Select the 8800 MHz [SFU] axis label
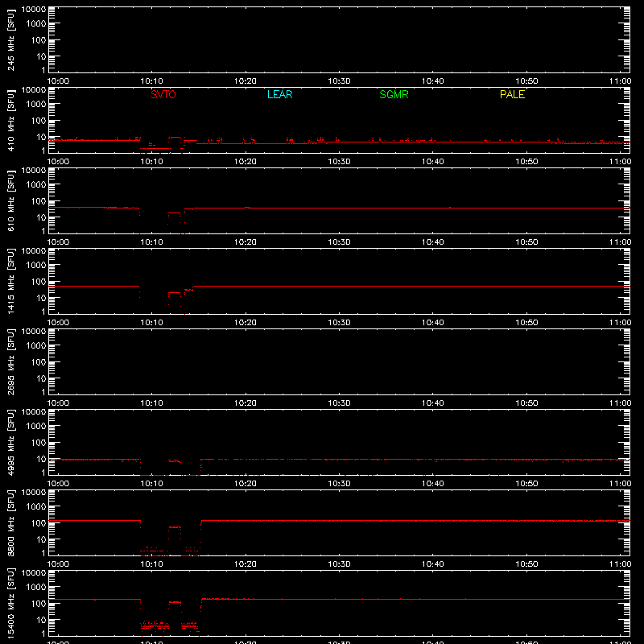 click(11, 522)
